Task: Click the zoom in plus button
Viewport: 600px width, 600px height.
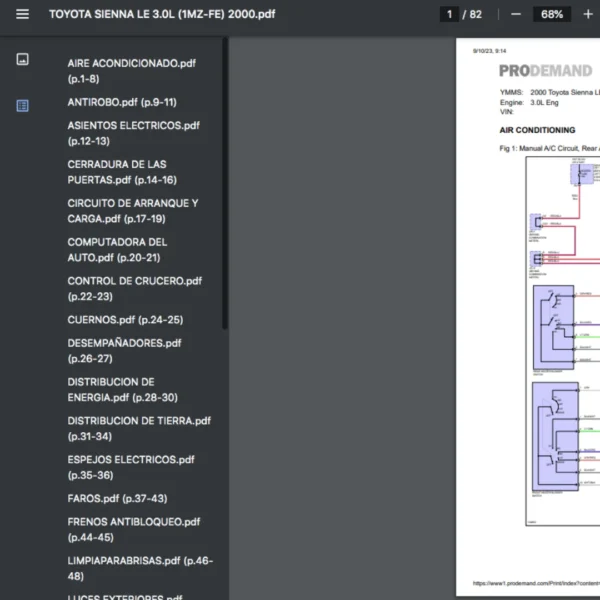Action: pyautogui.click(x=587, y=15)
